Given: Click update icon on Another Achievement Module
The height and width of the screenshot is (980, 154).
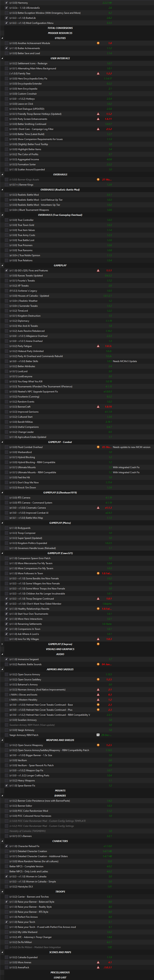Looking at the screenshot, I should [98, 43].
